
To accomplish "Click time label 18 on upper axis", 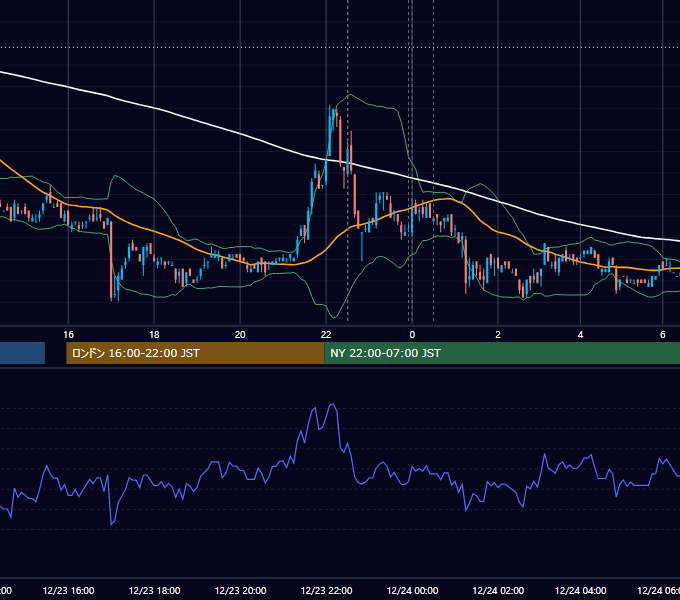I will click(x=154, y=334).
